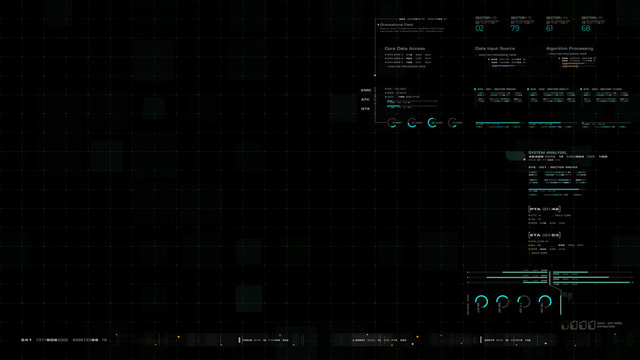Click the ATC label

pos(365,100)
